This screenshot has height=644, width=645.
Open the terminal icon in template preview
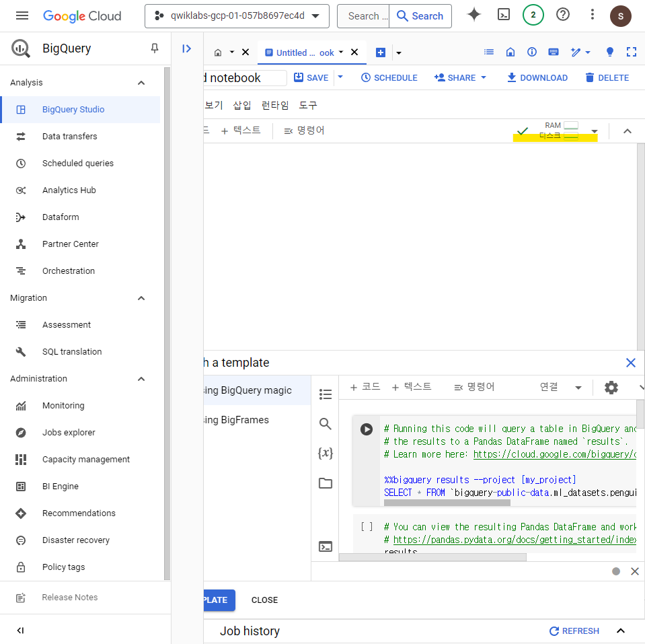[326, 546]
